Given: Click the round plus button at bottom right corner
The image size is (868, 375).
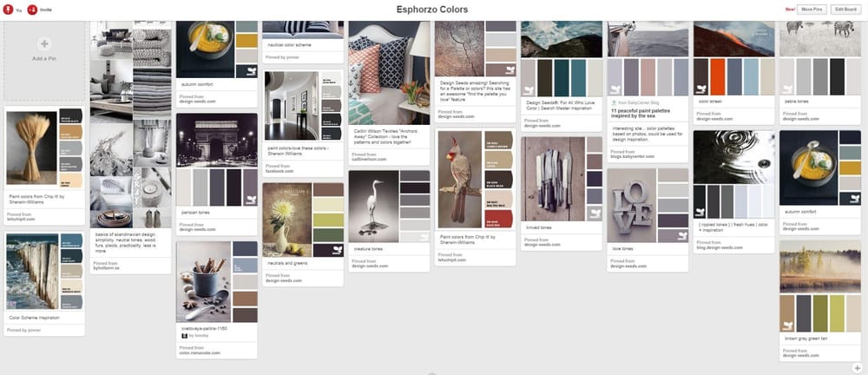Looking at the screenshot, I should click(857, 368).
